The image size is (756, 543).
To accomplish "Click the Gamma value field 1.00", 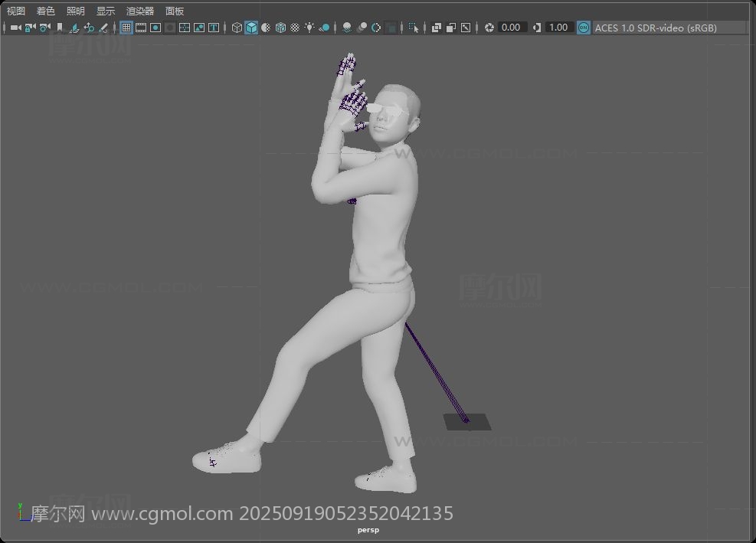I will (559, 28).
